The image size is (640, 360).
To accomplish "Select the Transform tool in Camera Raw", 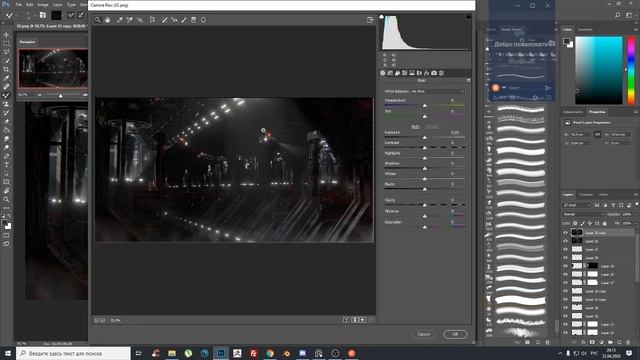I will tap(152, 20).
